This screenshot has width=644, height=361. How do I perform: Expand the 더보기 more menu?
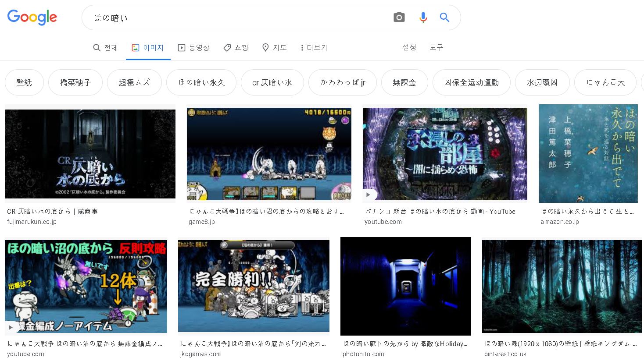pos(314,48)
